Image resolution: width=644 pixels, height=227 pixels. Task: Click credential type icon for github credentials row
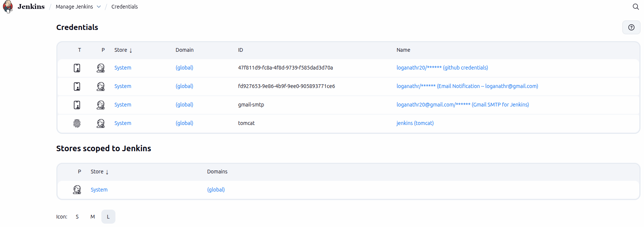pos(77,68)
